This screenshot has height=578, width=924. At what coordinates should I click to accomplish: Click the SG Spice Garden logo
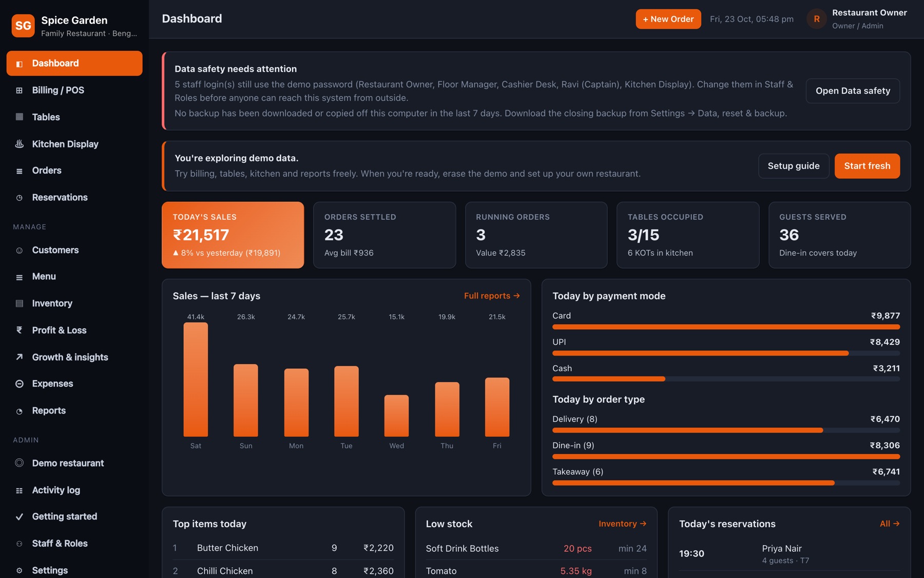pos(23,26)
